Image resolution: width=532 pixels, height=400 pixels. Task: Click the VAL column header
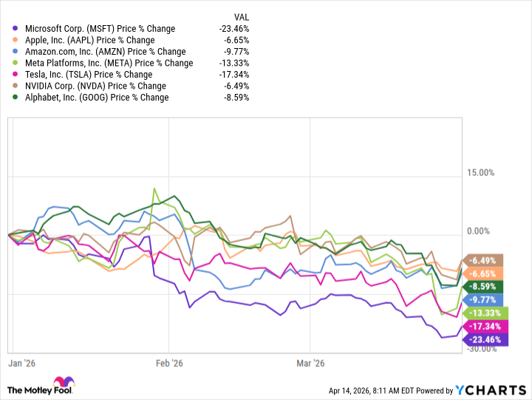[x=240, y=16]
